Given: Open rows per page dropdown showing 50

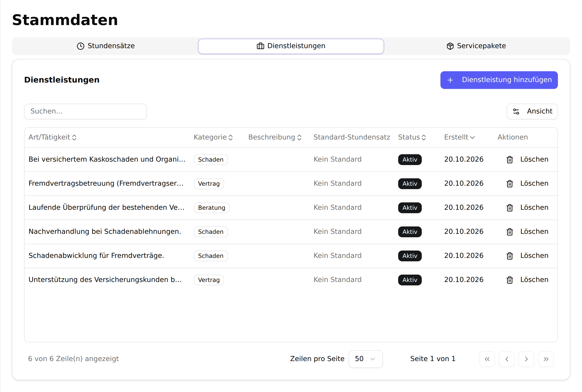Looking at the screenshot, I should [365, 359].
